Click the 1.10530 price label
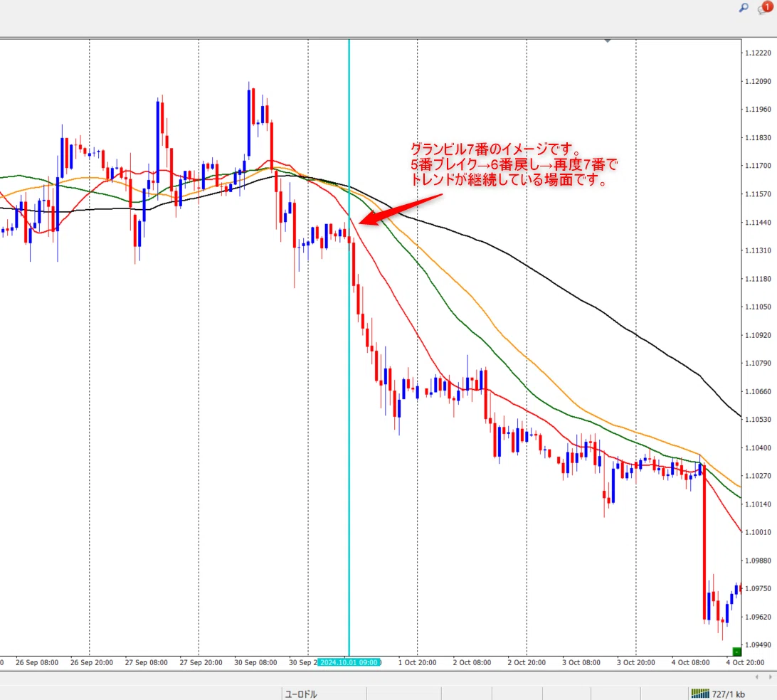Image resolution: width=777 pixels, height=700 pixels. point(758,420)
